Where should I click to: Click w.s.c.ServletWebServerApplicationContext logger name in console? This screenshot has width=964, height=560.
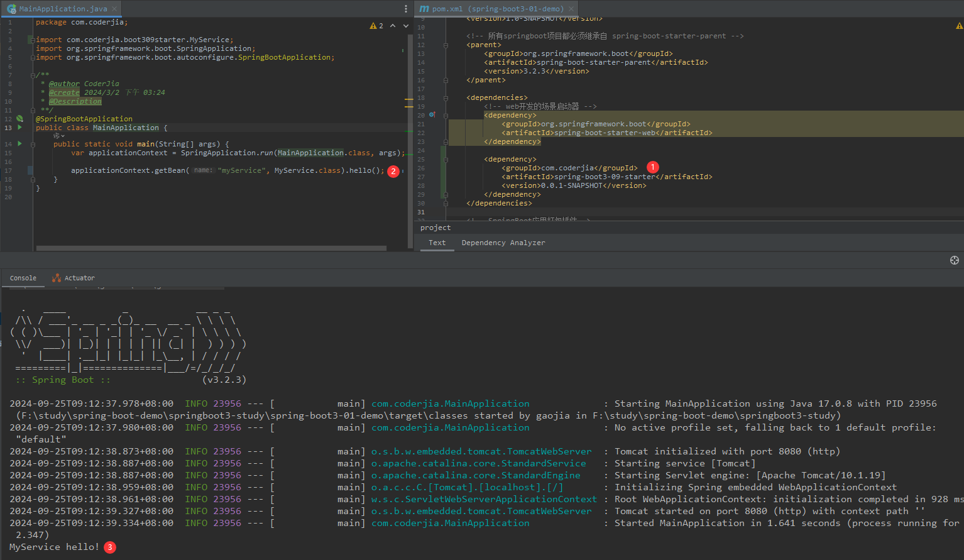point(484,499)
